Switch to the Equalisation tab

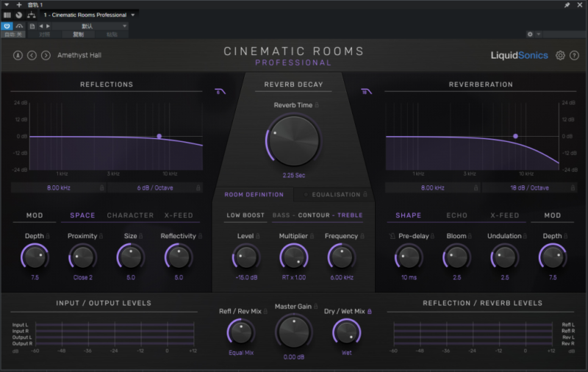[335, 195]
